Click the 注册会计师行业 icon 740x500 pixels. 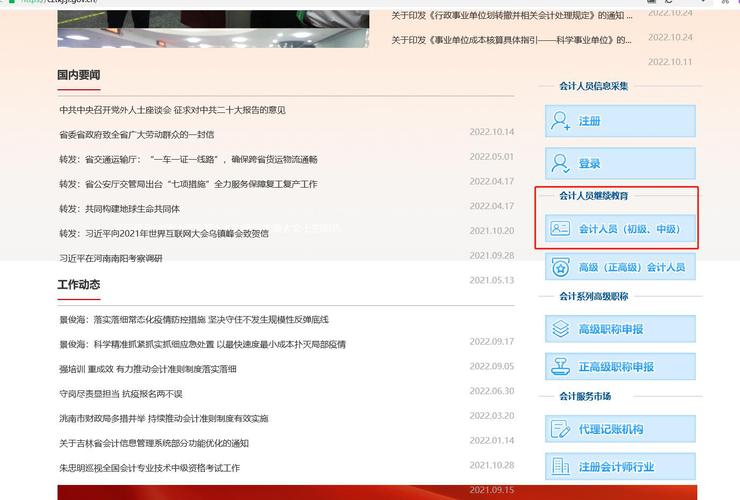coord(561,467)
